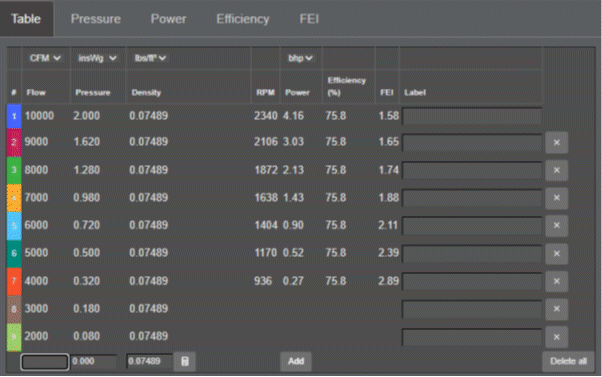This screenshot has width=602, height=377.
Task: Go to the Power tab
Action: [x=168, y=19]
